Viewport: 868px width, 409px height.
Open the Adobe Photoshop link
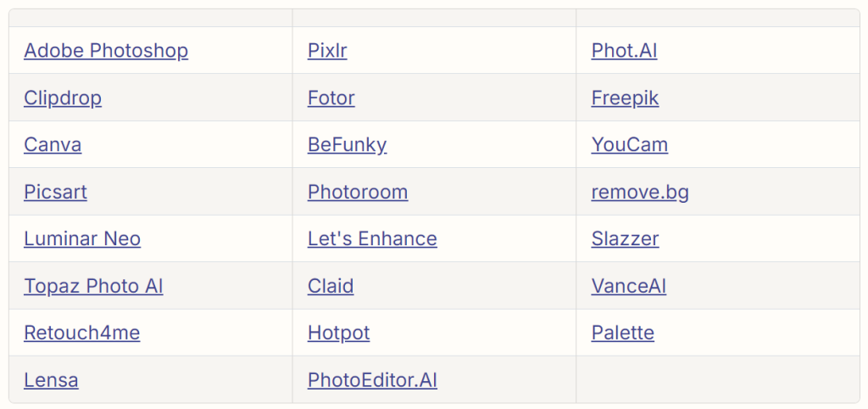(x=106, y=51)
